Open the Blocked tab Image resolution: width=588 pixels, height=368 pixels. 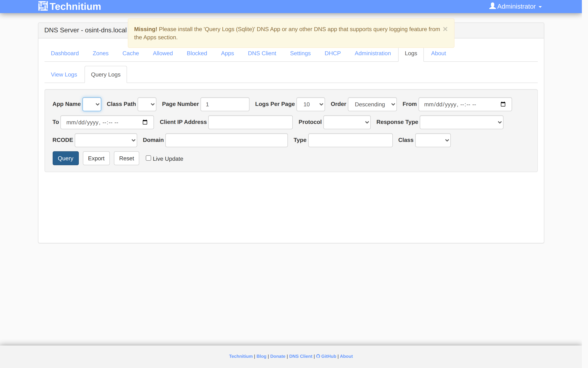click(197, 53)
